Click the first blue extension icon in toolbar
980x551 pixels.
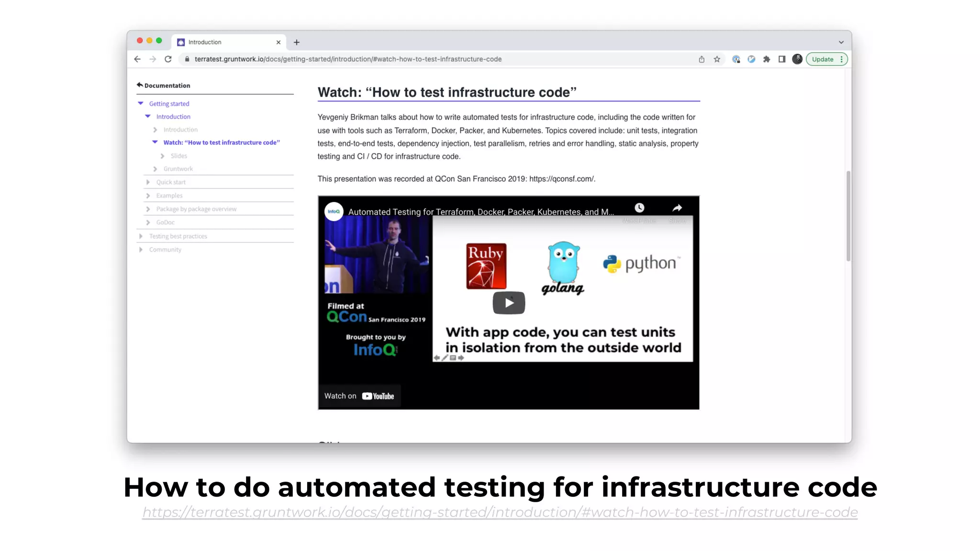pyautogui.click(x=736, y=59)
